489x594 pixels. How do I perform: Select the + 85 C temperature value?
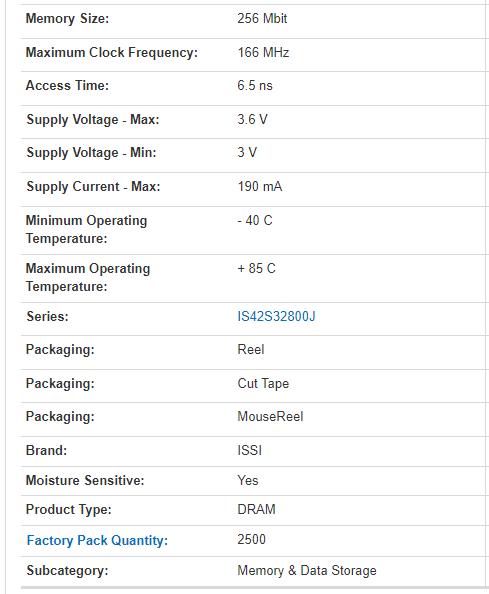pyautogui.click(x=256, y=268)
